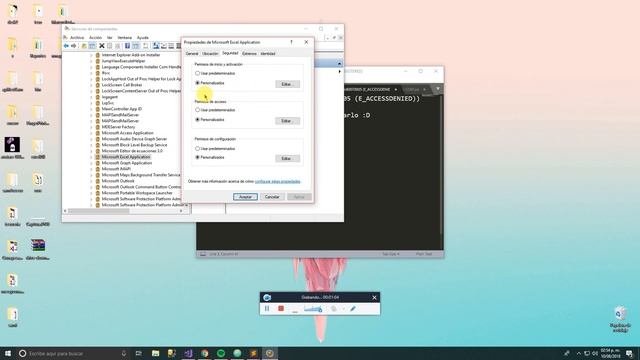Open the Ventana menu
Image resolution: width=640 pixels, height=360 pixels.
pos(125,38)
